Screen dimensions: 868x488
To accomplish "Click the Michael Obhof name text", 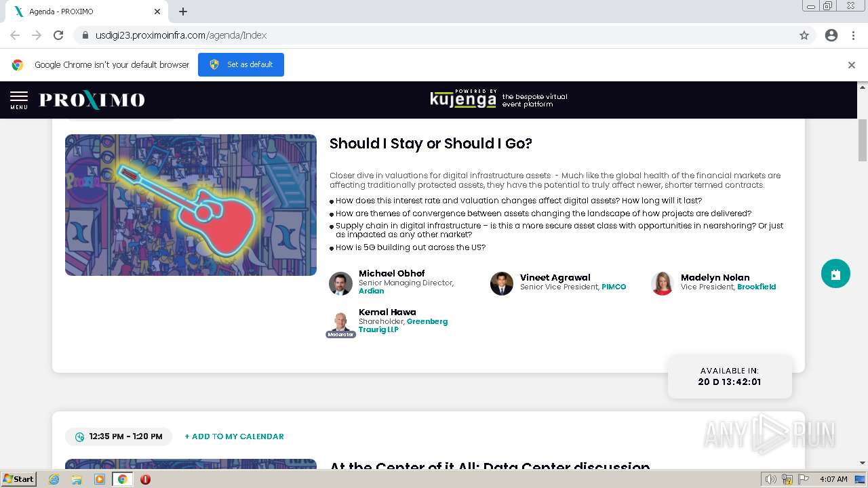I will coord(392,274).
